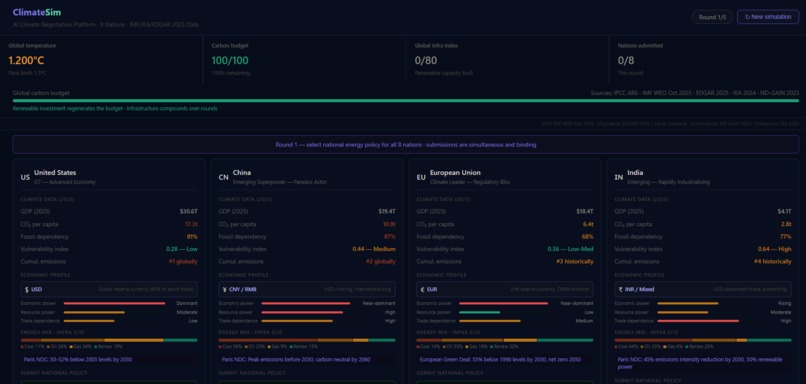The height and width of the screenshot is (384, 806).
Task: Click the EUR economic profile box
Action: [505, 289]
